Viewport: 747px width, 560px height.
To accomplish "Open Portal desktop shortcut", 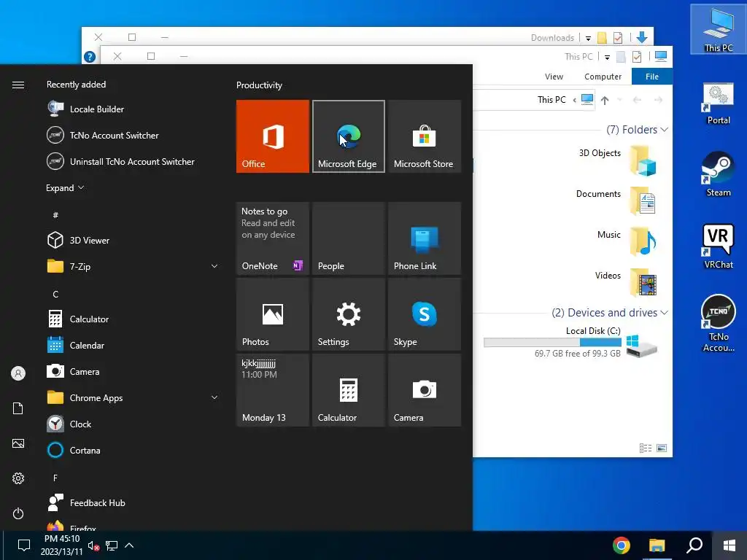I will click(x=719, y=104).
